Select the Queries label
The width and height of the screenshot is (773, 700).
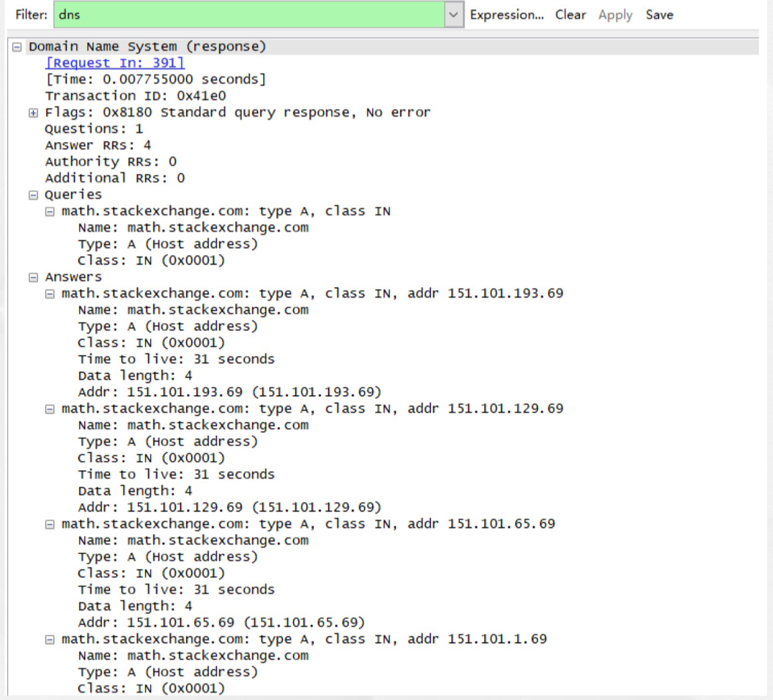[73, 195]
